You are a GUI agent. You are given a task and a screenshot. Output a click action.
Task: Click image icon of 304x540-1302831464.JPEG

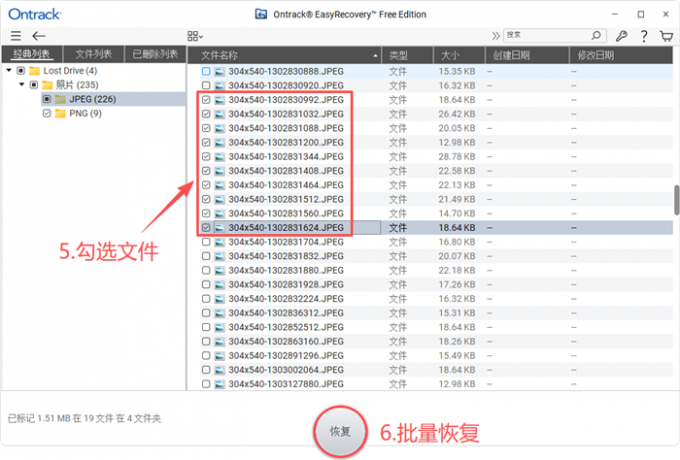220,185
